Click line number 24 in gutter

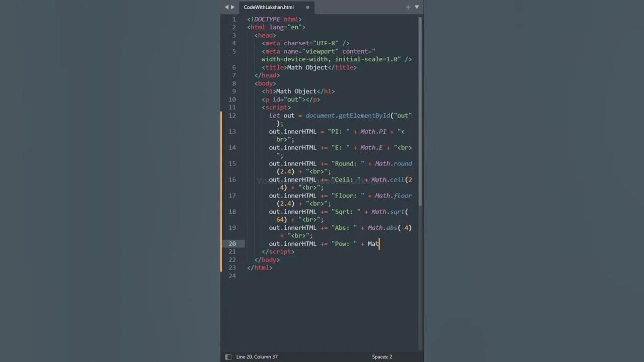click(232, 276)
